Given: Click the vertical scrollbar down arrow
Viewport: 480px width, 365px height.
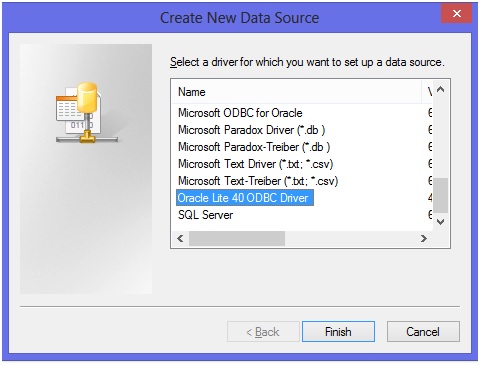Looking at the screenshot, I should coord(441,222).
